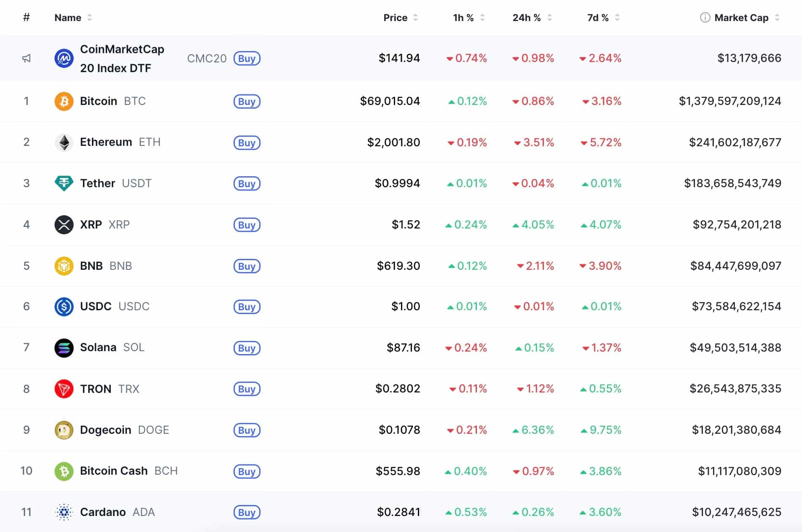Click Bitcoin Cash's 7d percentage value
Image resolution: width=802 pixels, height=532 pixels.
click(x=602, y=471)
